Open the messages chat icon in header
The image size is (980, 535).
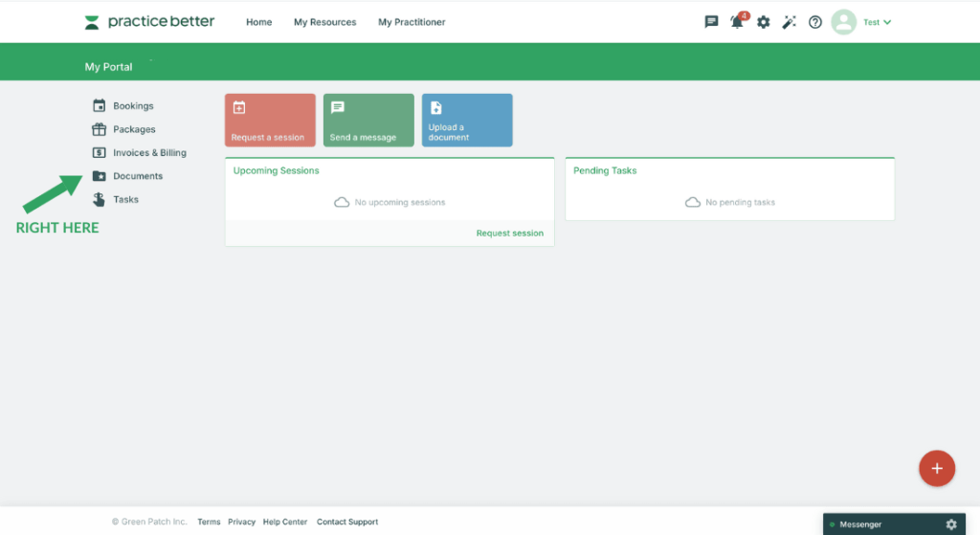[x=711, y=22]
